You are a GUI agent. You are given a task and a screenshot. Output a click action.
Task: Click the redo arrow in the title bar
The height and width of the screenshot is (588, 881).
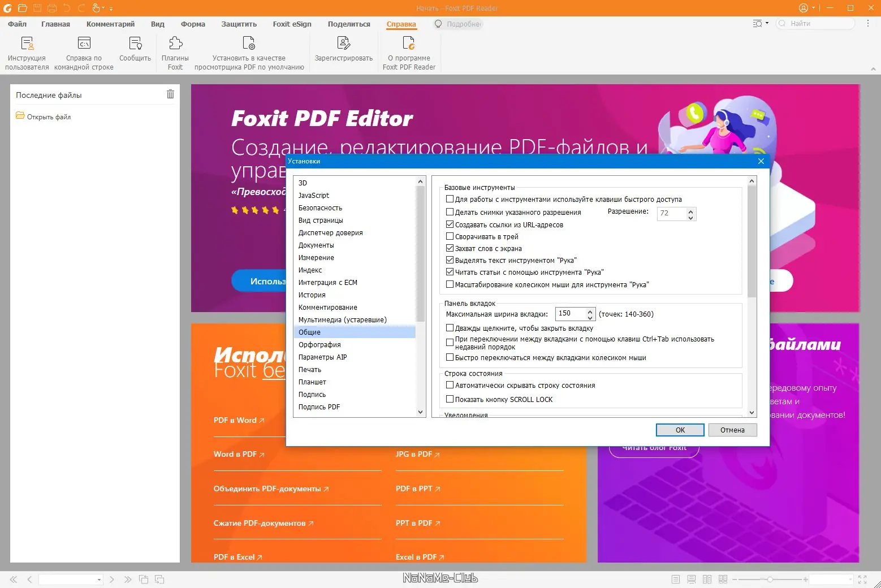coord(81,8)
